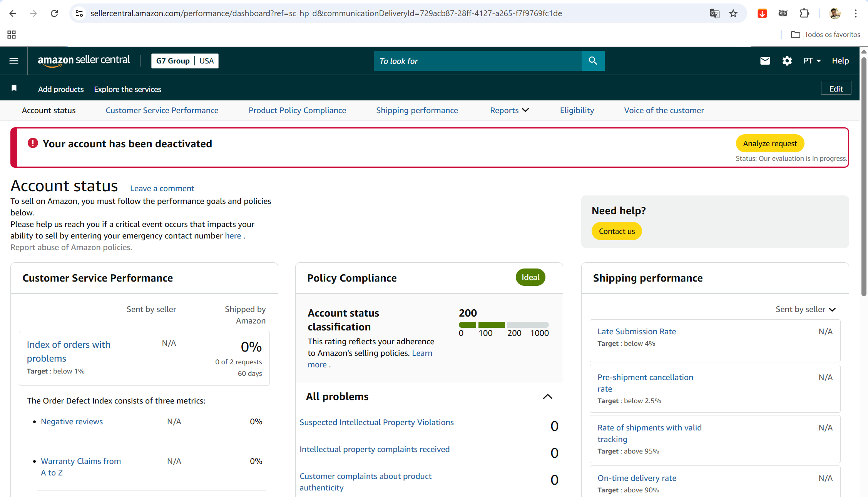Reload the Seller Central page
Viewport: 868px width, 497px height.
pyautogui.click(x=54, y=13)
